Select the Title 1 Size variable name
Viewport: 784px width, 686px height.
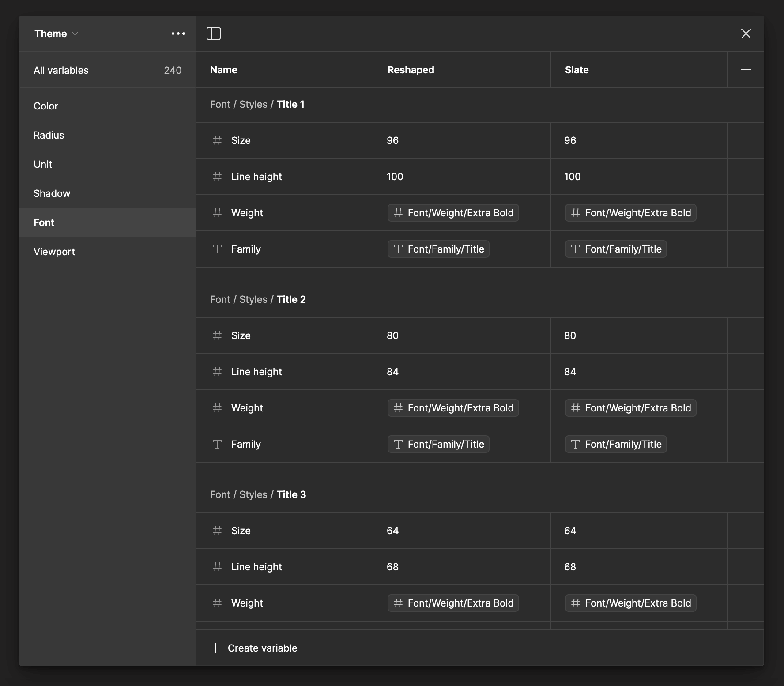[241, 140]
